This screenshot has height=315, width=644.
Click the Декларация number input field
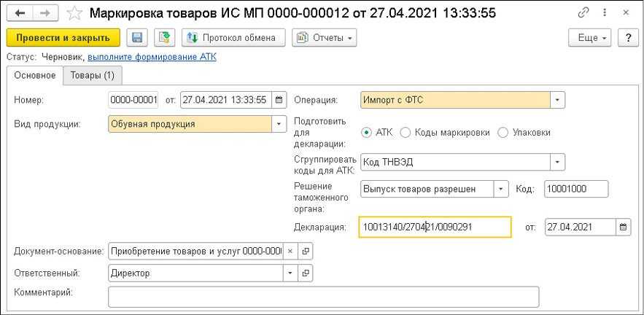pyautogui.click(x=435, y=227)
